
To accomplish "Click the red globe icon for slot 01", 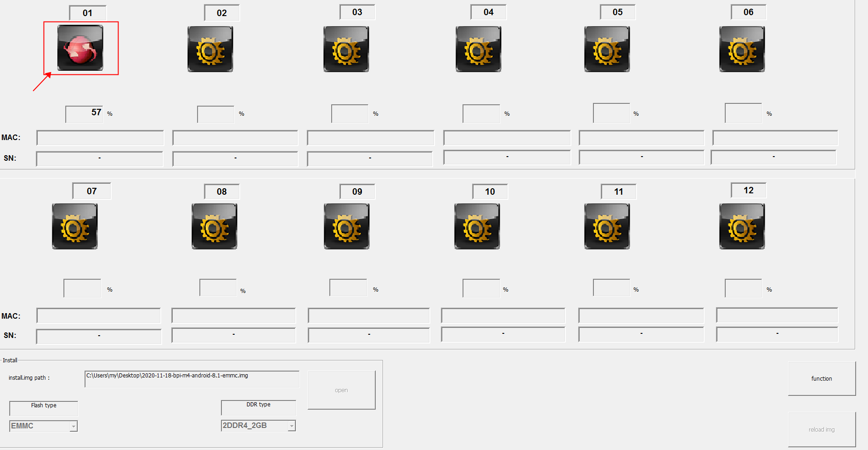I will 80,48.
